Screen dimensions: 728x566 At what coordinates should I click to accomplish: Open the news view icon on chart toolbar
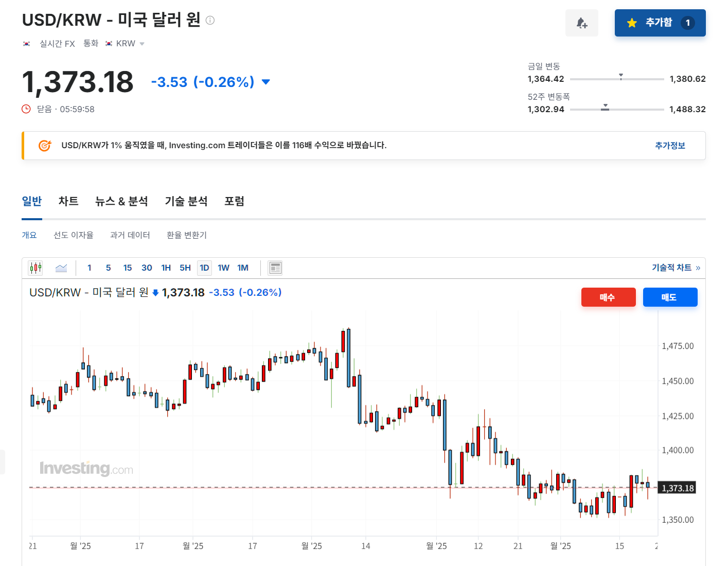pos(275,268)
